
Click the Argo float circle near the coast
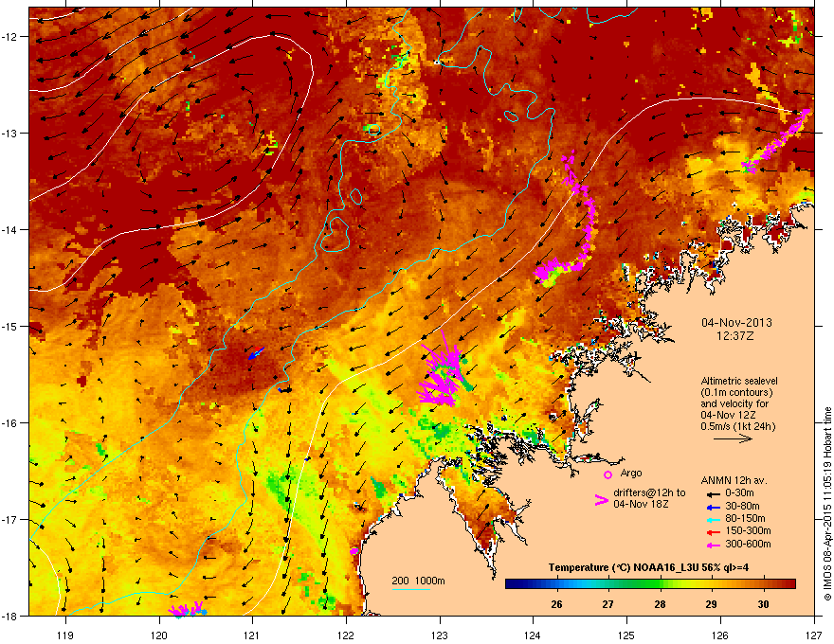coord(354,551)
